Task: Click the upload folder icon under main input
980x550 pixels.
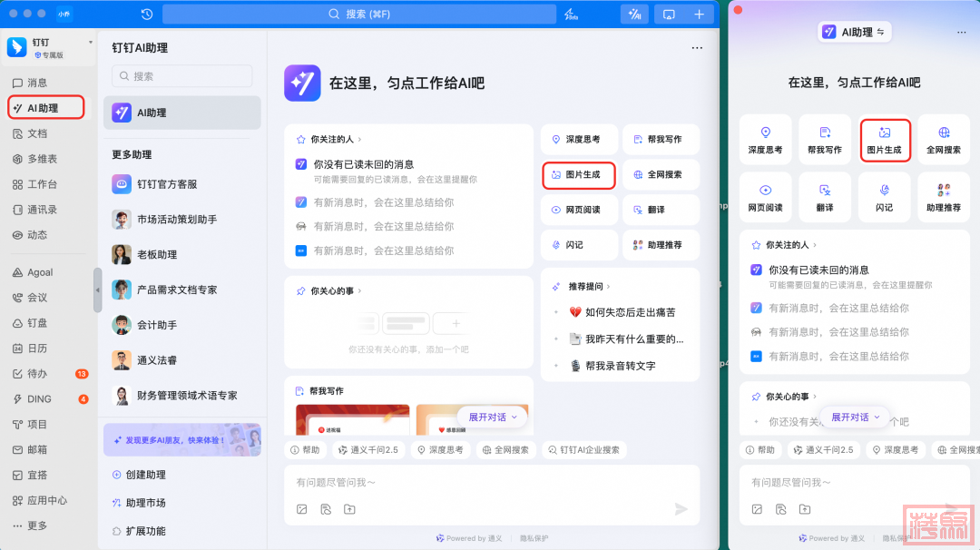Action: coord(349,509)
